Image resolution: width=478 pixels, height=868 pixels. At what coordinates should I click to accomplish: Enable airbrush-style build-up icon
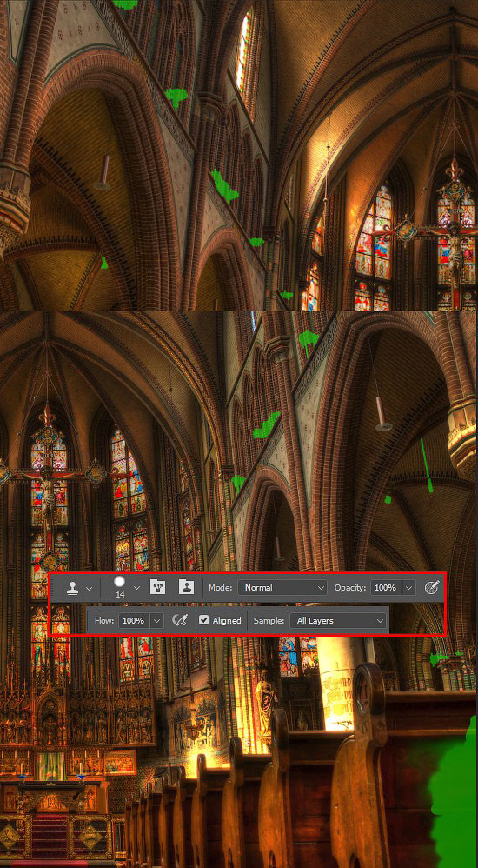(179, 620)
